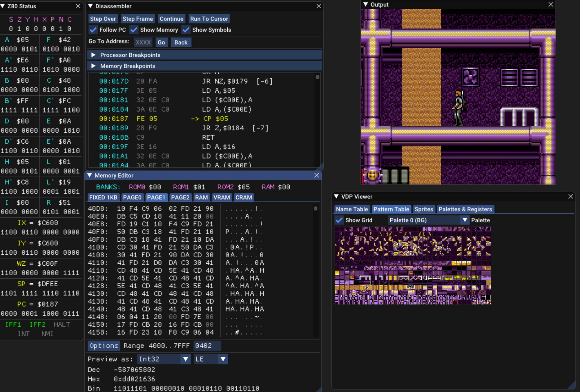The width and height of the screenshot is (580, 392).
Task: Select the Pattern Table tab
Action: [391, 209]
